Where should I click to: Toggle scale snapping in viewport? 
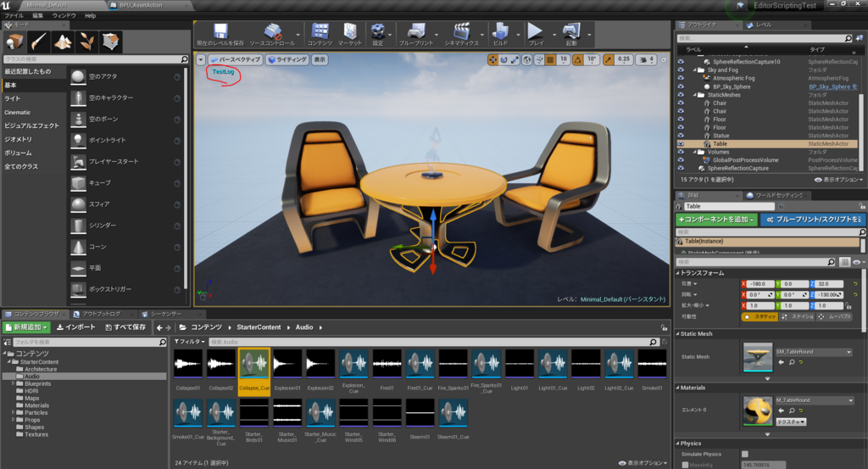point(609,60)
